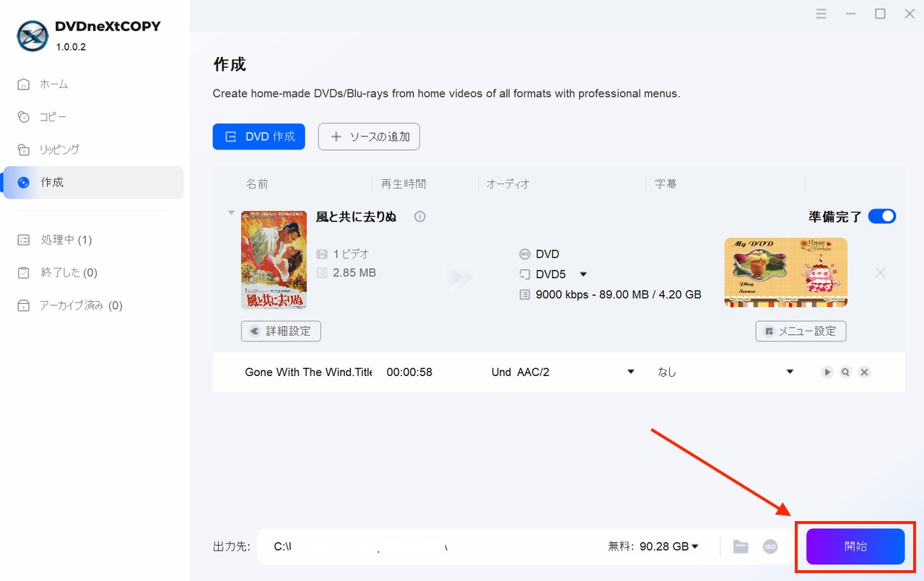Click the オーディオ column header

[x=508, y=184]
